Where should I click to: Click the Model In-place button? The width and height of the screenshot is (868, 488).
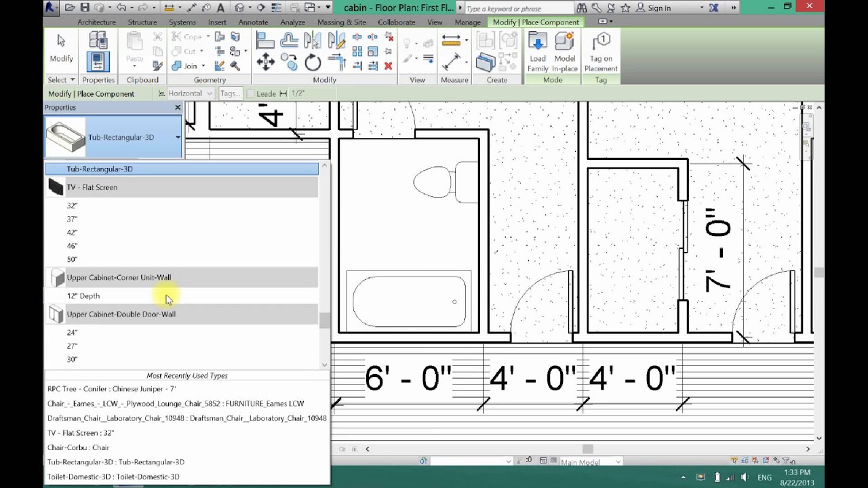coord(564,52)
